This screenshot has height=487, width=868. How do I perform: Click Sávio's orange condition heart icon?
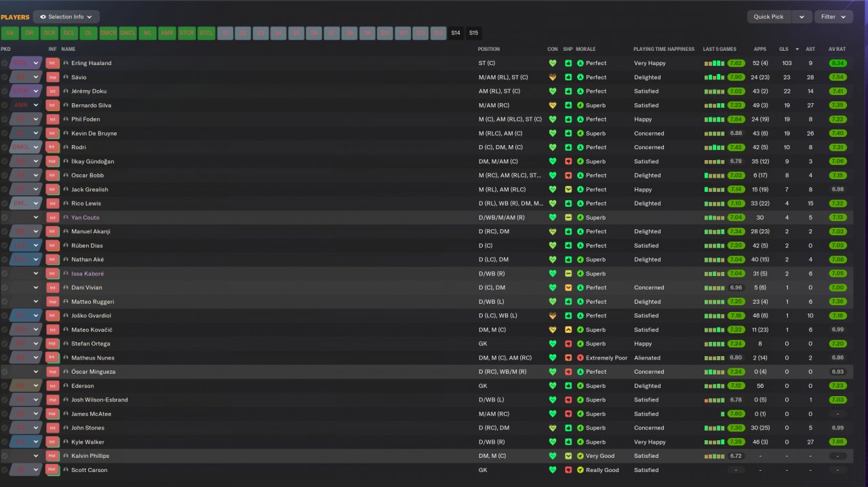coord(553,77)
